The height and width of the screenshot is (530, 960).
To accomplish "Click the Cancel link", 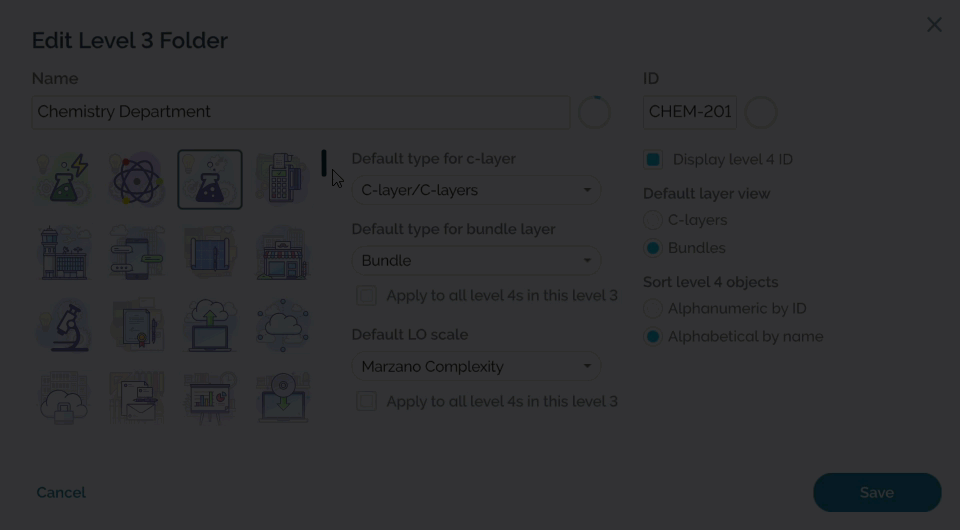I will point(61,492).
